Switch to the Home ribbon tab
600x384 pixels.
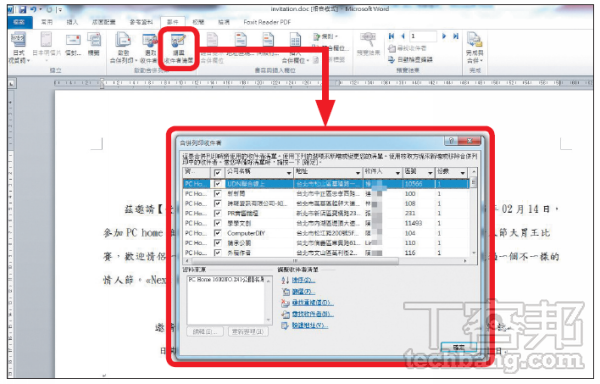pyautogui.click(x=47, y=22)
